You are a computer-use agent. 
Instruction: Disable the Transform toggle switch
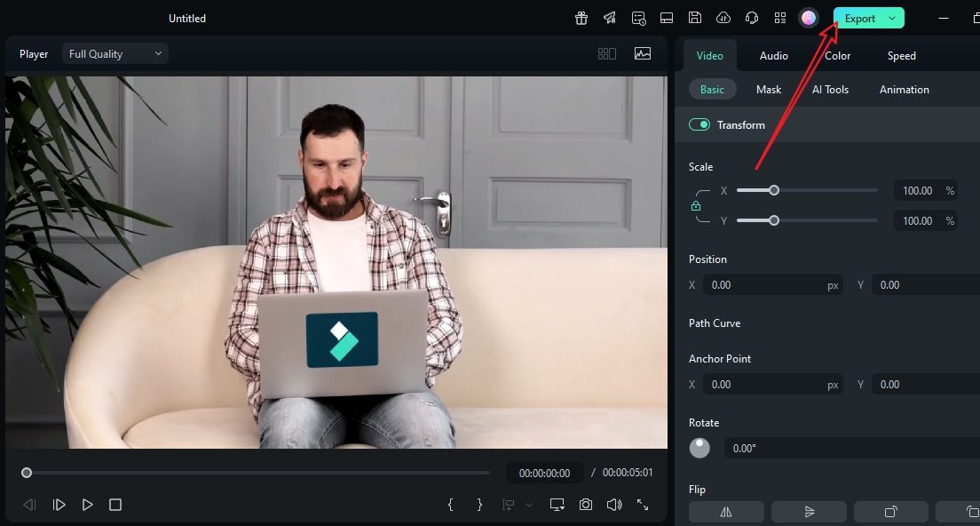[x=699, y=125]
